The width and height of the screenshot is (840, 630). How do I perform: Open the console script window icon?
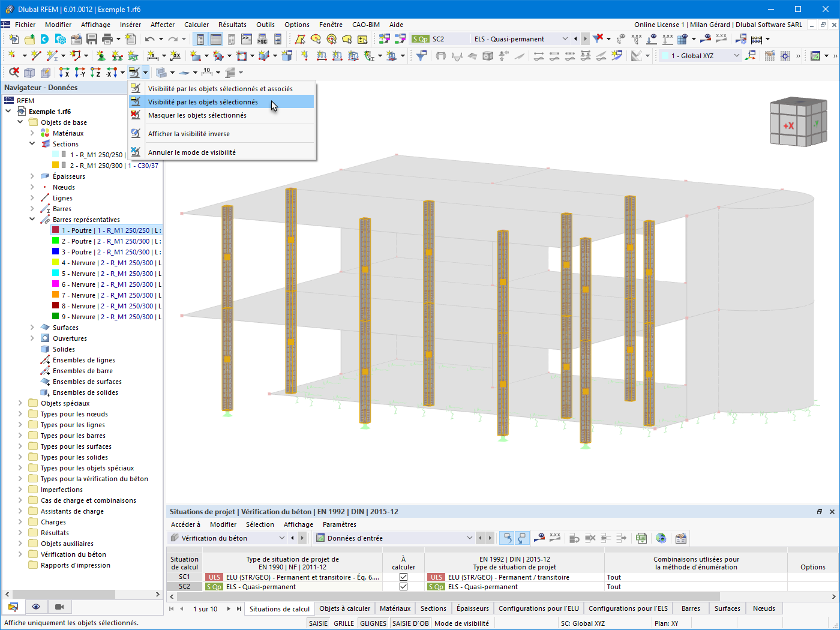click(x=247, y=39)
